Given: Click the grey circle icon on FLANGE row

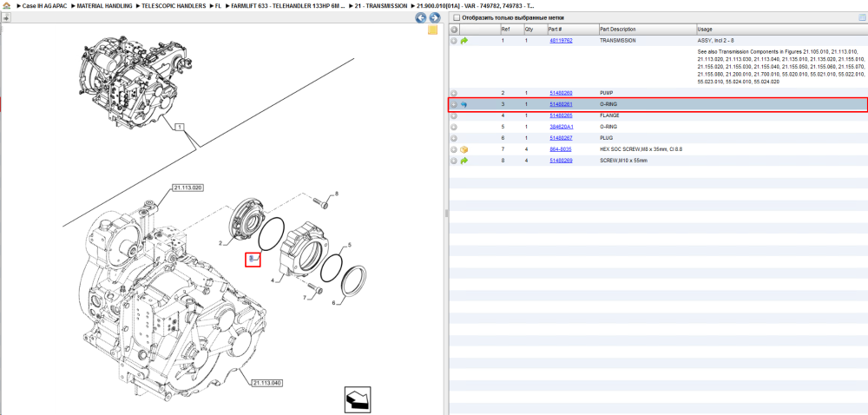Looking at the screenshot, I should click(x=454, y=115).
